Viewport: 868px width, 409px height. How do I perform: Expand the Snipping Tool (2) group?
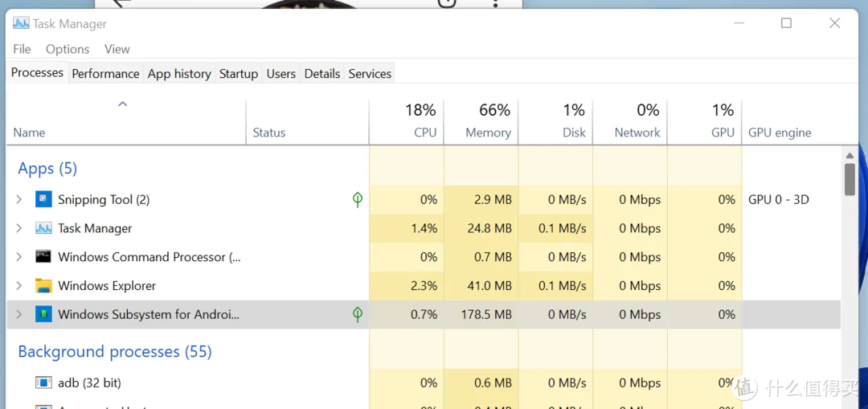tap(18, 199)
